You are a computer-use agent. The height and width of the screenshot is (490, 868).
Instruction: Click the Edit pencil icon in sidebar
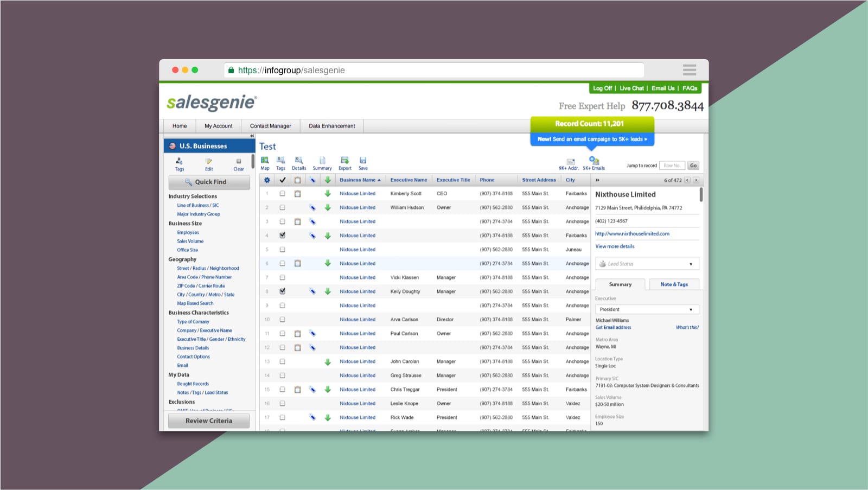click(x=209, y=161)
